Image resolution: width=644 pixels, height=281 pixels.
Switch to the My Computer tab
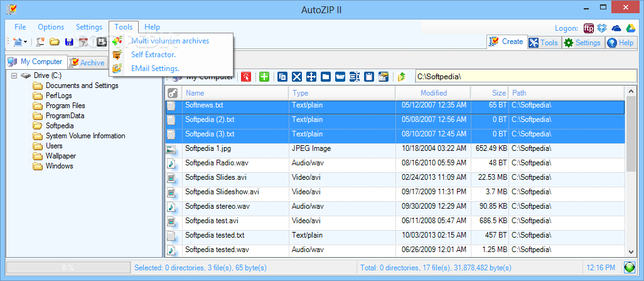click(x=36, y=62)
